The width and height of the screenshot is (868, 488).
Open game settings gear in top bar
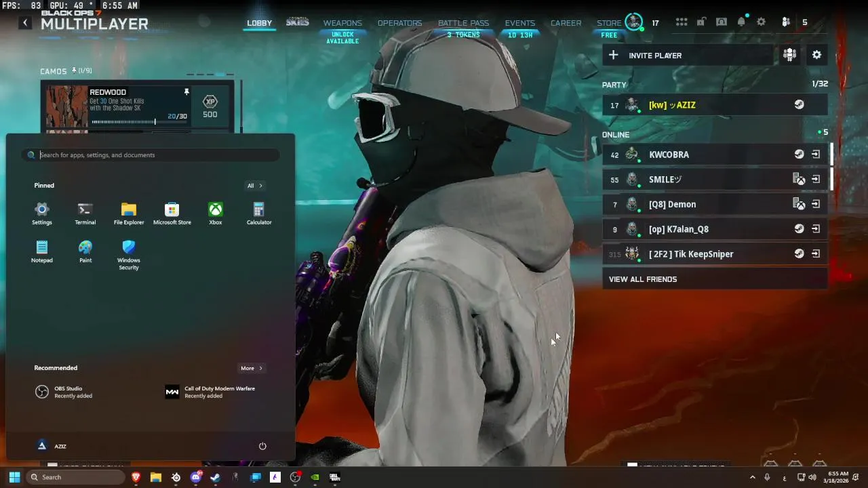point(762,22)
